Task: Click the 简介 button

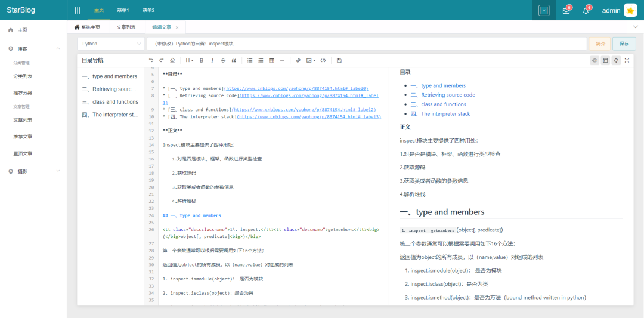Action: [600, 44]
